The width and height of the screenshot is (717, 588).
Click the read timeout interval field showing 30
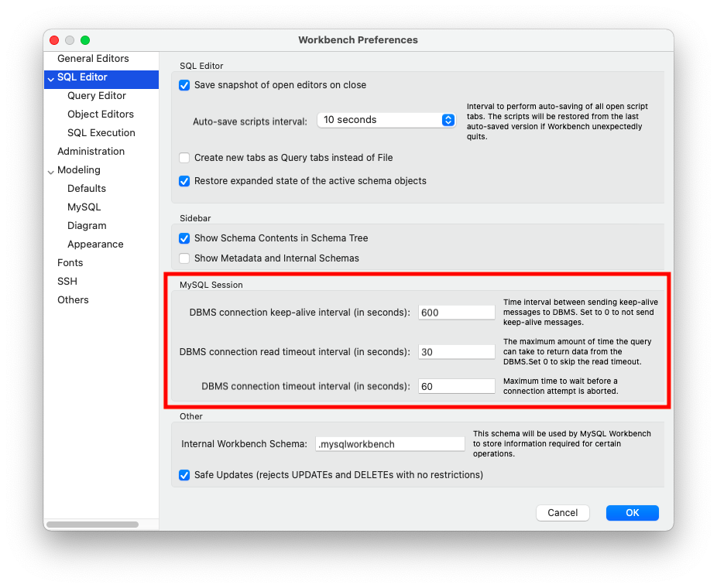click(x=456, y=352)
